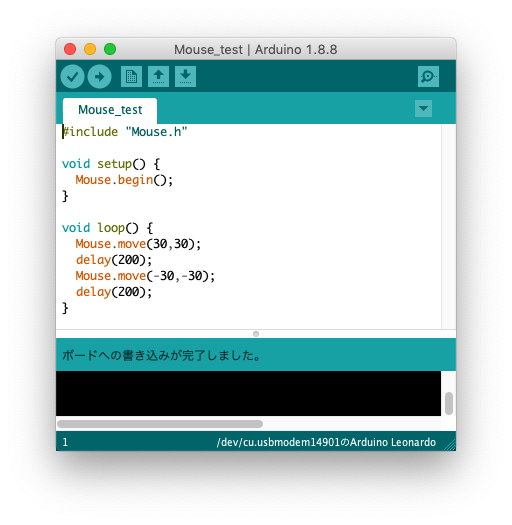Viewport: 512px width, 525px height.
Task: Click the black console output area
Action: click(x=248, y=393)
